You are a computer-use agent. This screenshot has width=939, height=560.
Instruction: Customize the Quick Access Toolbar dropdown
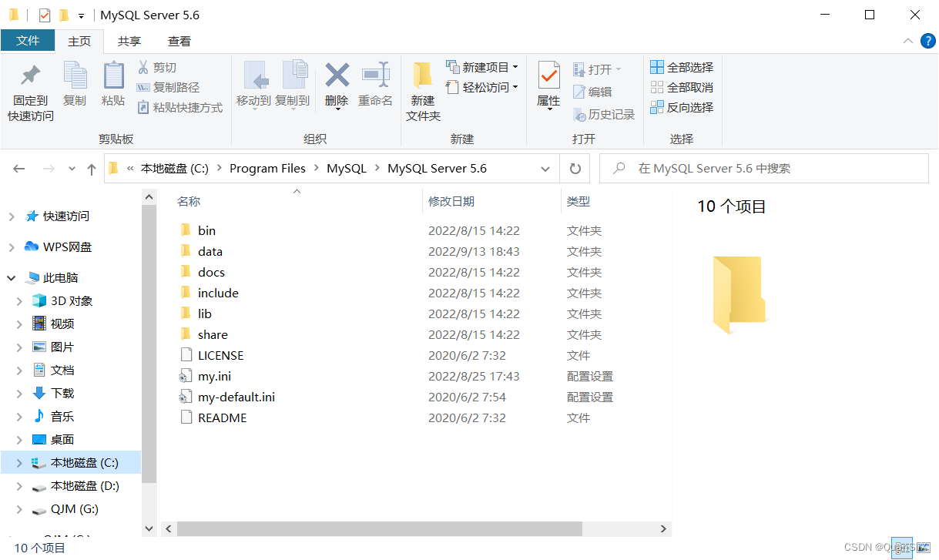point(81,15)
